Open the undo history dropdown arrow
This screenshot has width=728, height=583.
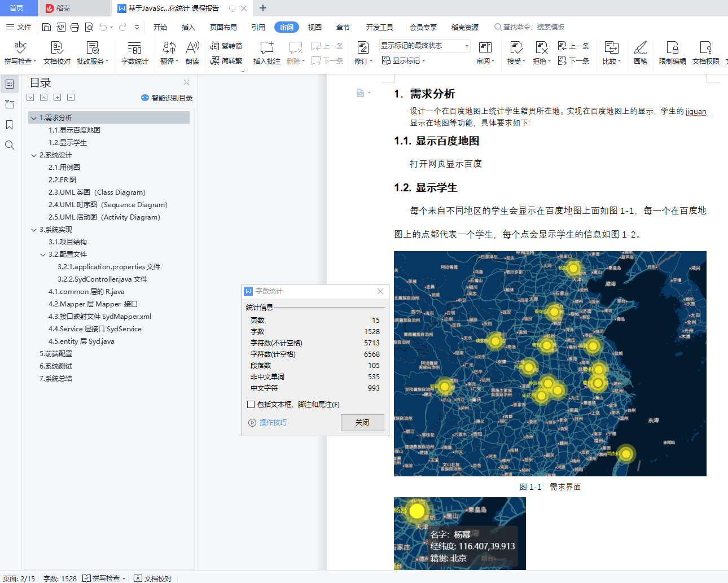point(112,27)
